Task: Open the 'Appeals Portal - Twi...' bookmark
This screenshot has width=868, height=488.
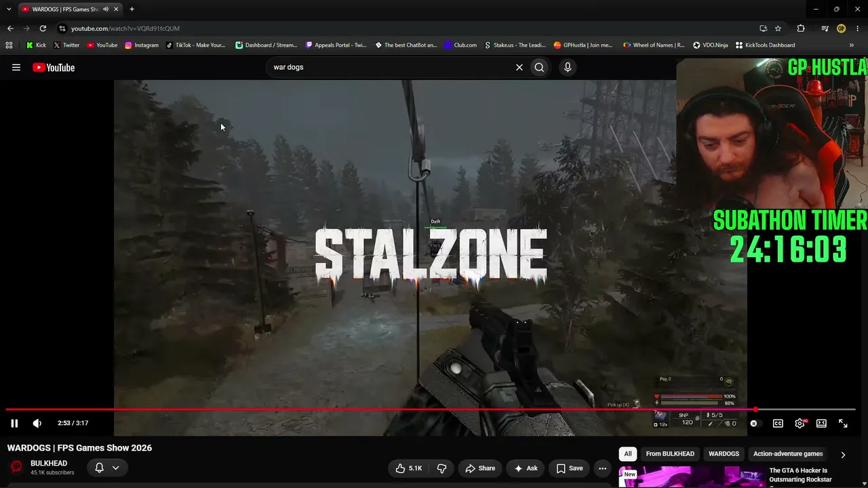Action: coord(336,45)
